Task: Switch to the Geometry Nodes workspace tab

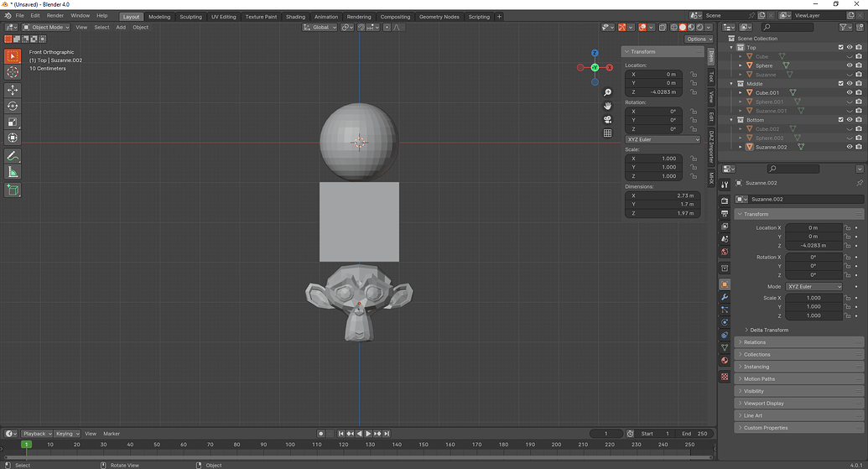Action: pyautogui.click(x=439, y=17)
